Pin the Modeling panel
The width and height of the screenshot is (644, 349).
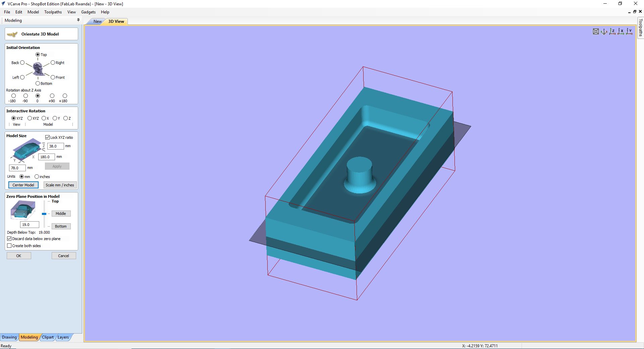[x=78, y=20]
